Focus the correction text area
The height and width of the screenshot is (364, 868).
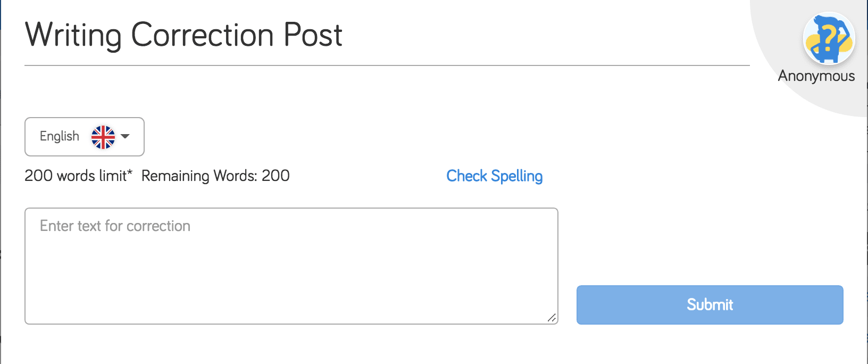coord(291,266)
